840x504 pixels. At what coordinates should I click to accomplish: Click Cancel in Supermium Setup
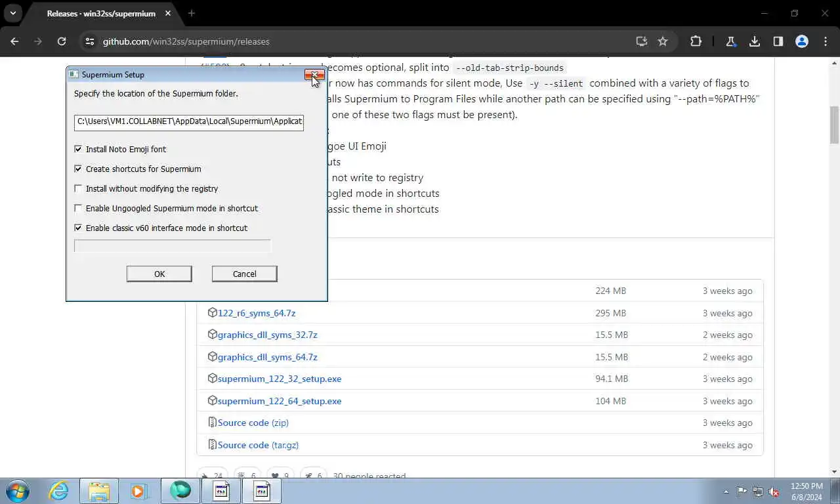click(x=245, y=274)
